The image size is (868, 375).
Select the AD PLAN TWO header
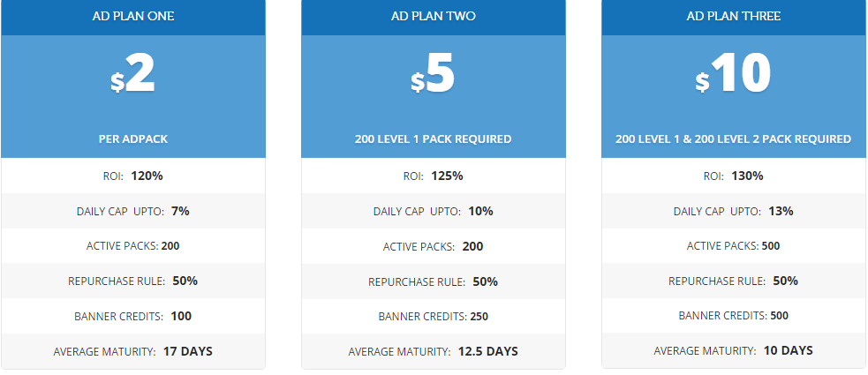433,16
